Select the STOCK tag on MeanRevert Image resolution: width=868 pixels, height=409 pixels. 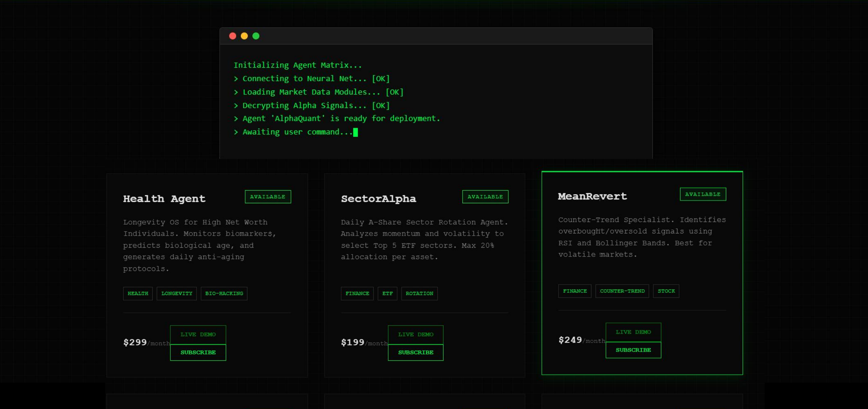point(666,291)
